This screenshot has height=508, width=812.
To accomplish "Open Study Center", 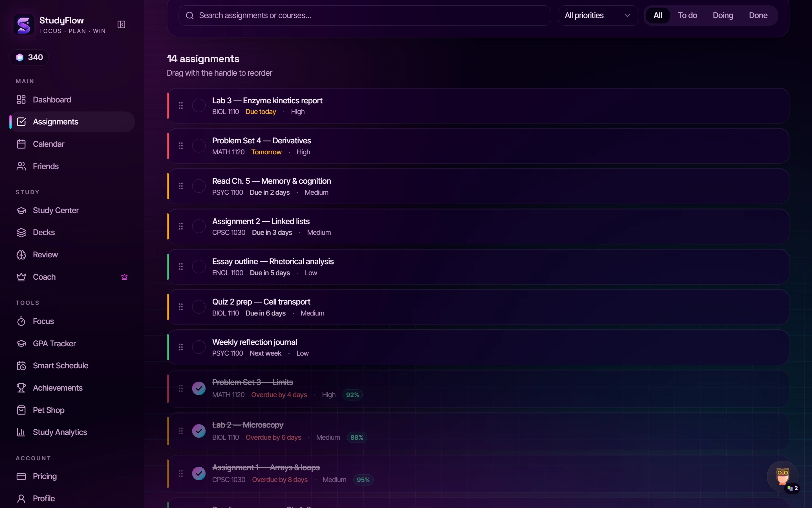I will click(72, 210).
